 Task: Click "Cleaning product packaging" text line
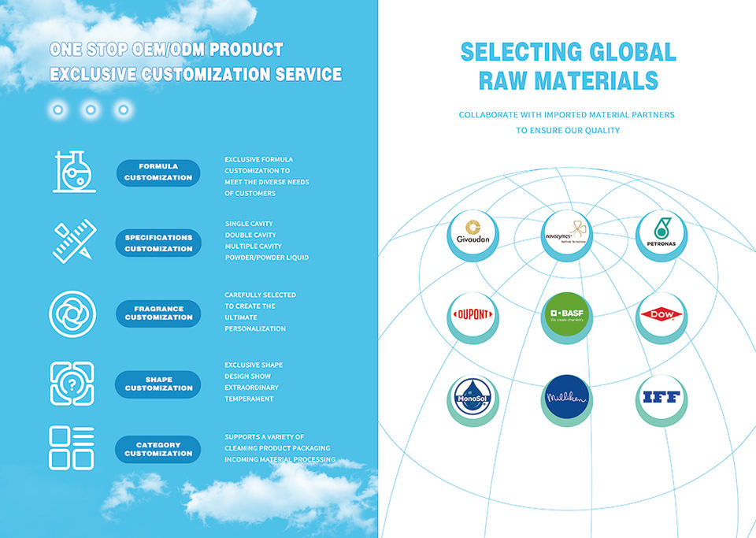(277, 448)
